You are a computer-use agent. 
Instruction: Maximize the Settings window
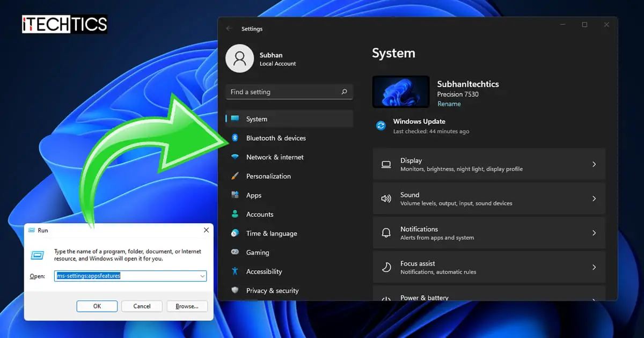pos(584,25)
